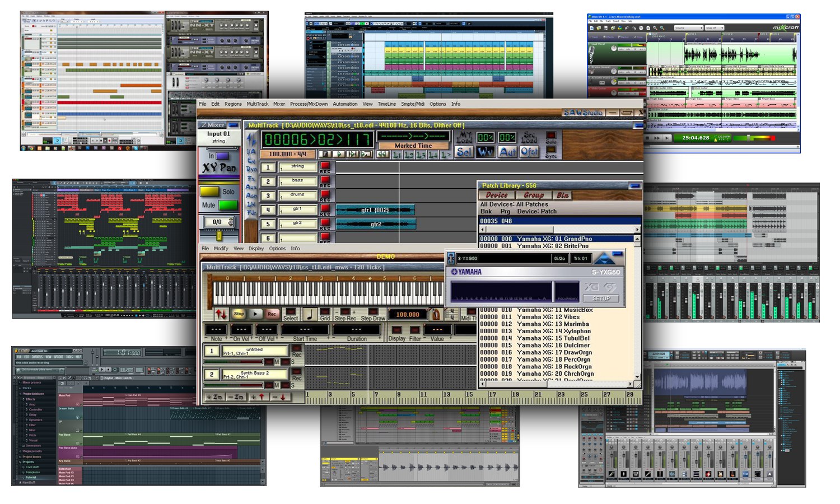Click the 4/4 time signature icon

pos(452,315)
